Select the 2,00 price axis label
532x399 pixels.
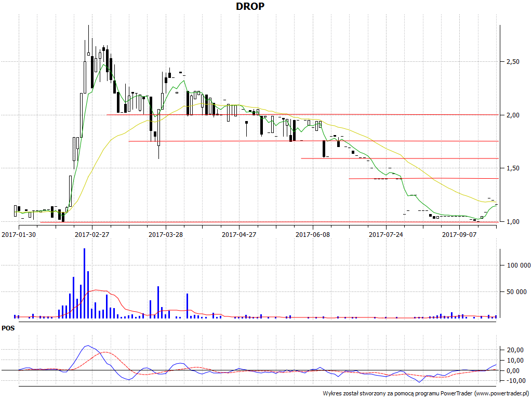pyautogui.click(x=513, y=115)
